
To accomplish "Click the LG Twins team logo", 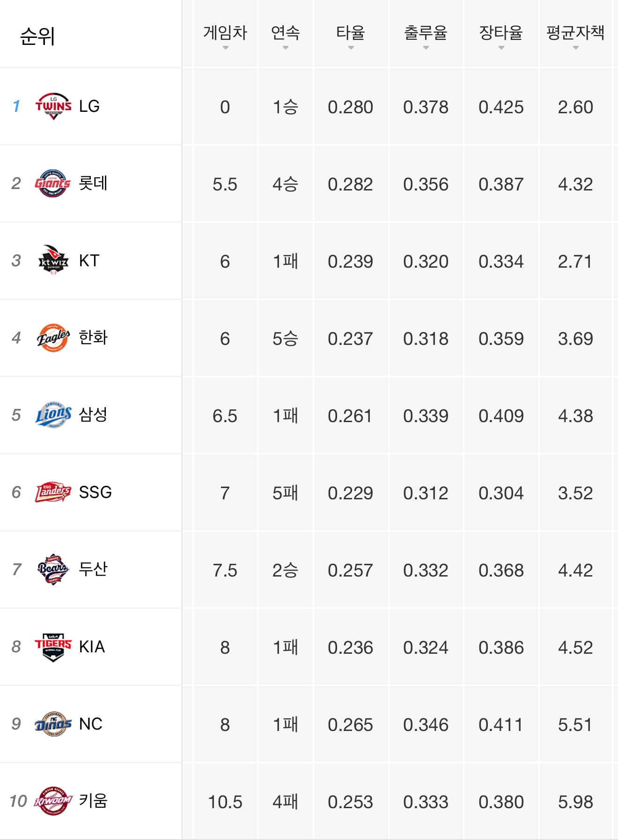I will point(53,106).
